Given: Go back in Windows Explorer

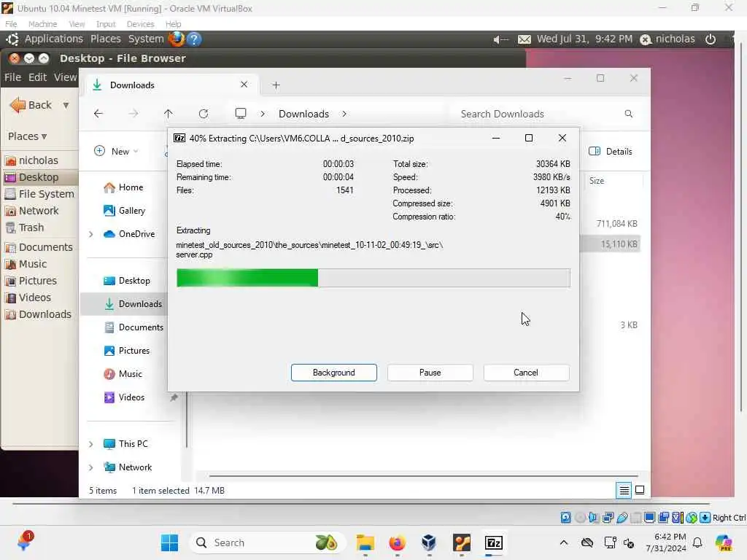Looking at the screenshot, I should pos(98,113).
